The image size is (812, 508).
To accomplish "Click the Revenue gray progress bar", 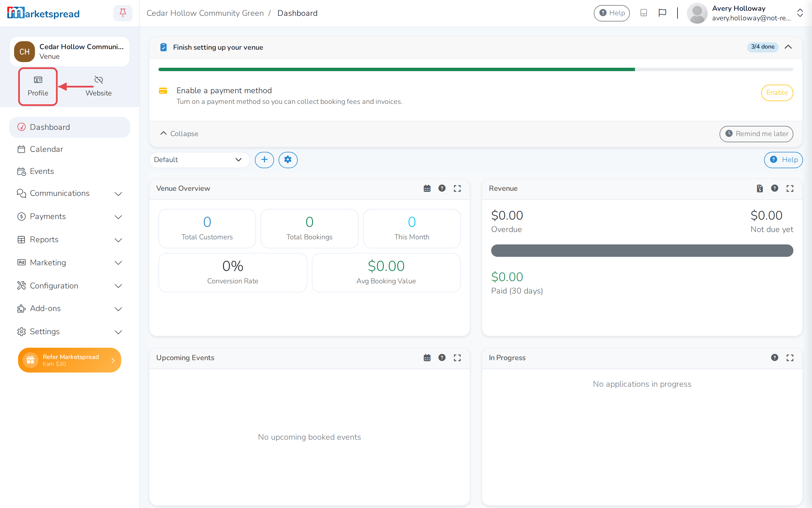I will coord(642,251).
